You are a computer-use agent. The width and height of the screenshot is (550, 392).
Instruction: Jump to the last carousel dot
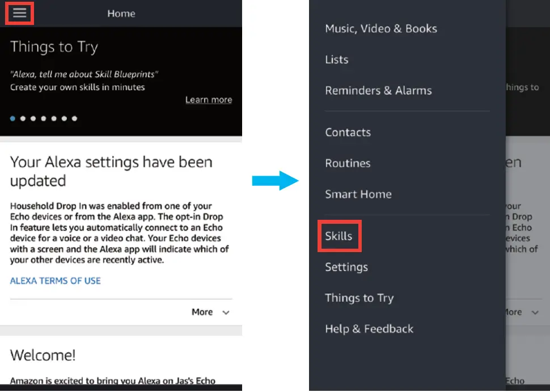(74, 118)
